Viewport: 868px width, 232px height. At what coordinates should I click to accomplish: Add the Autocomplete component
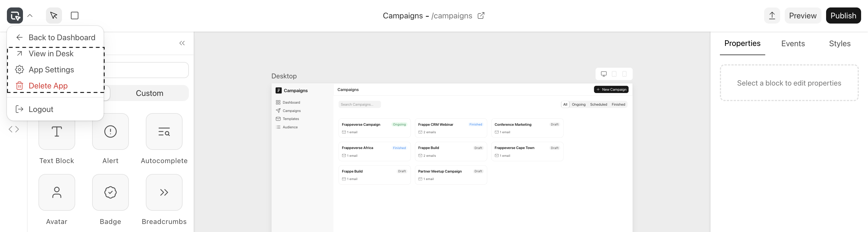point(164,132)
